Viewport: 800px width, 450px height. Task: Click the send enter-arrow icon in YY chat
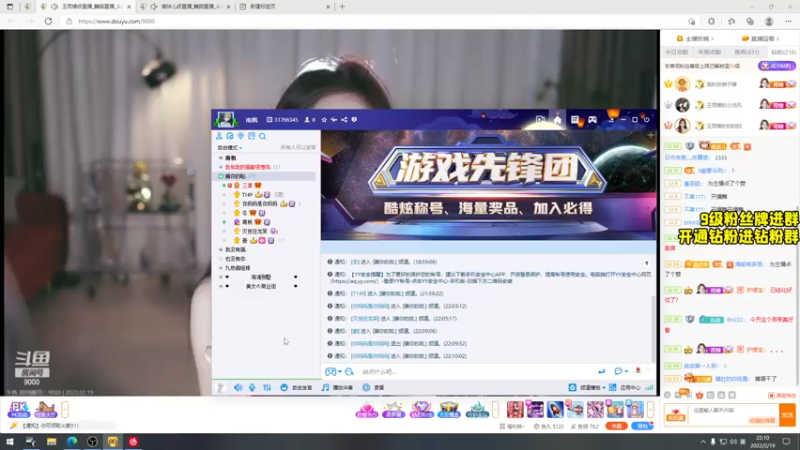click(x=602, y=371)
